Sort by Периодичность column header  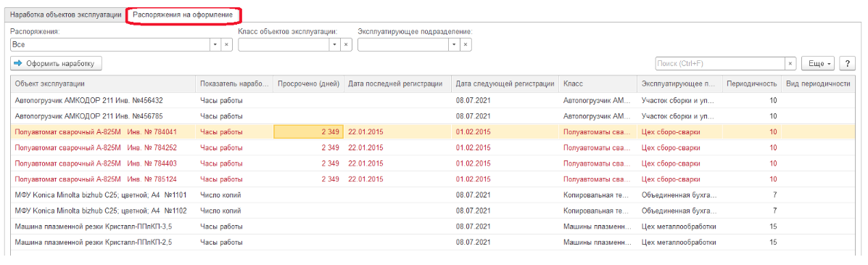752,83
